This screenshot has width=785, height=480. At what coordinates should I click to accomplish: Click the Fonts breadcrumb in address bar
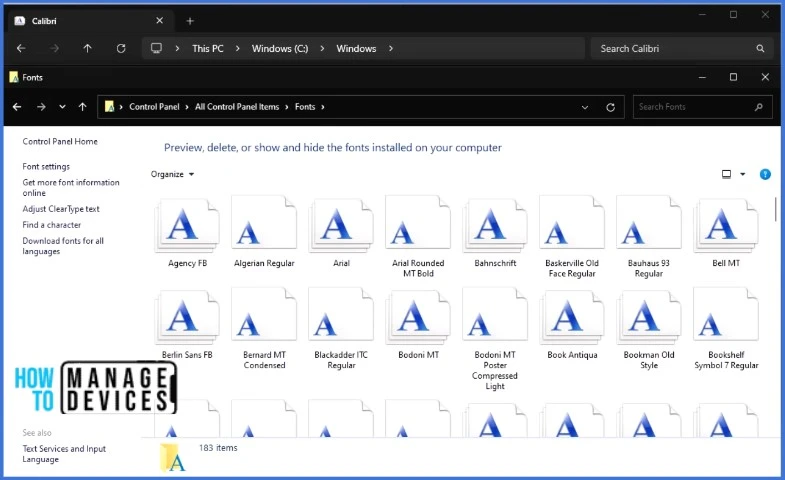click(x=305, y=107)
